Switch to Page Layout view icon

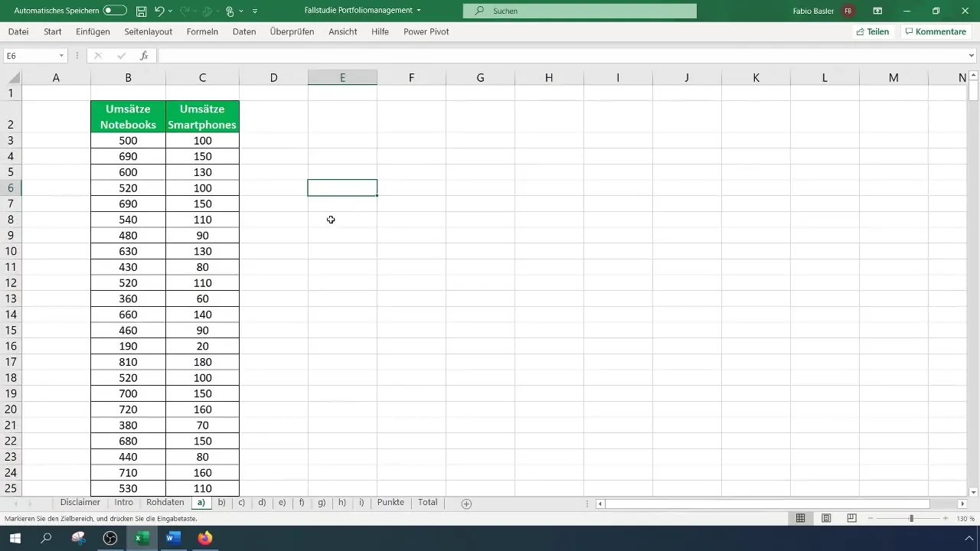[x=826, y=518]
